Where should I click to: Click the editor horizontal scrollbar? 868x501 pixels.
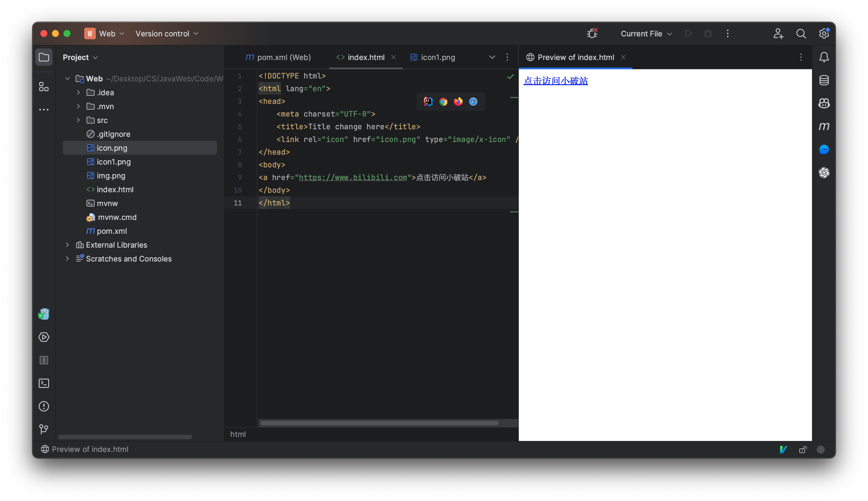379,423
